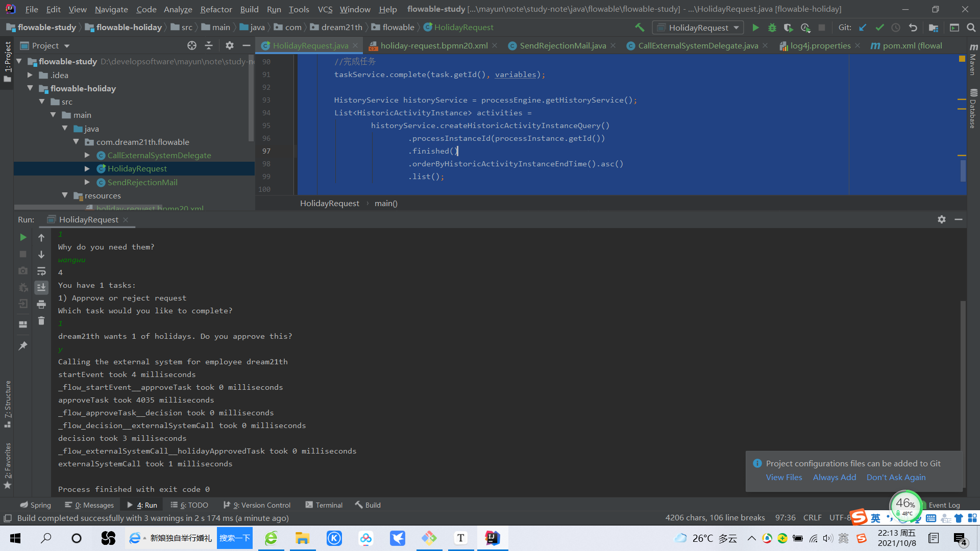Click Always Add in Git notification
This screenshot has height=551, width=980.
click(x=835, y=477)
